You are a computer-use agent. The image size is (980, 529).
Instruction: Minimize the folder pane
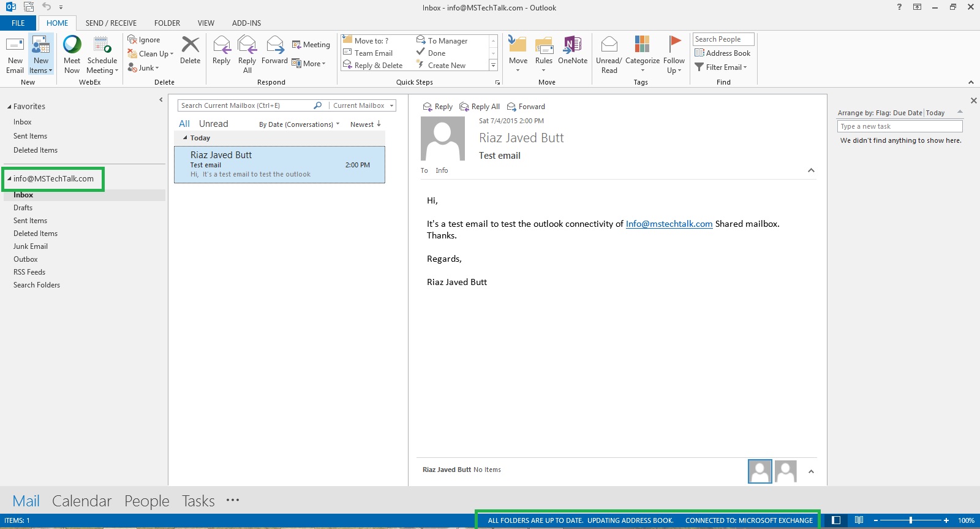(x=161, y=100)
